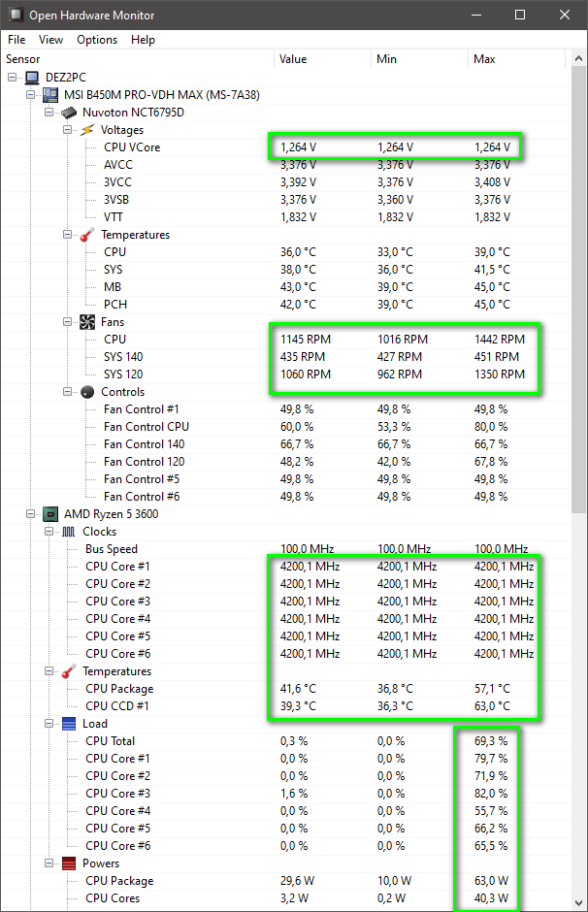Select the Fan Control #5 row
This screenshot has height=912, width=588.
coord(285,479)
